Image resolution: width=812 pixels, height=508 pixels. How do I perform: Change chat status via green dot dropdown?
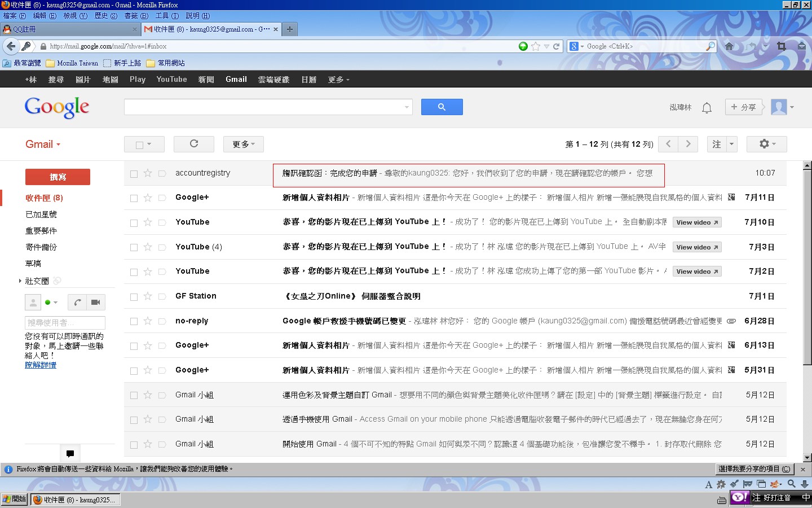pos(51,303)
